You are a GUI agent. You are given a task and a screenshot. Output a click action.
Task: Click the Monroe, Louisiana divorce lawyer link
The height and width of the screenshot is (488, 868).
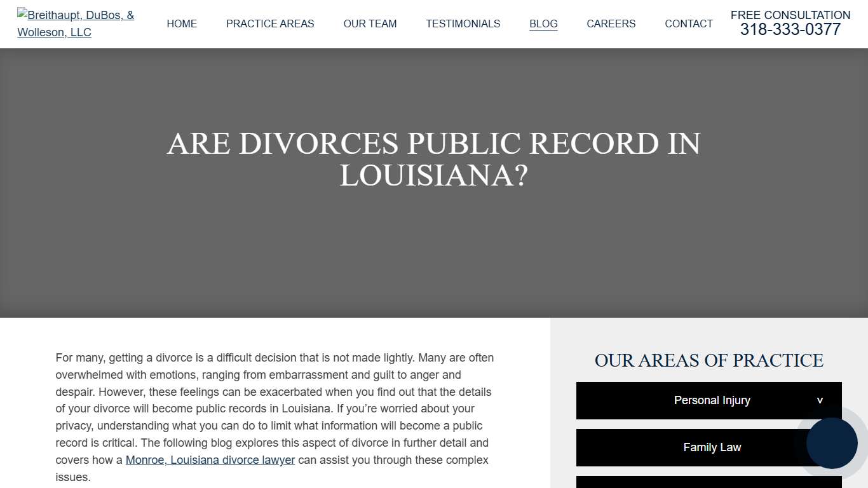coord(210,459)
